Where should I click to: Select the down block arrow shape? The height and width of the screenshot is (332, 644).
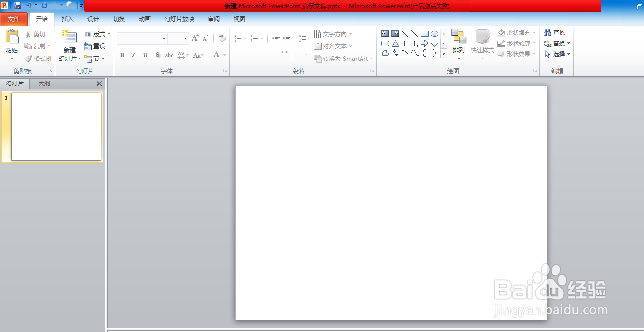tap(435, 43)
